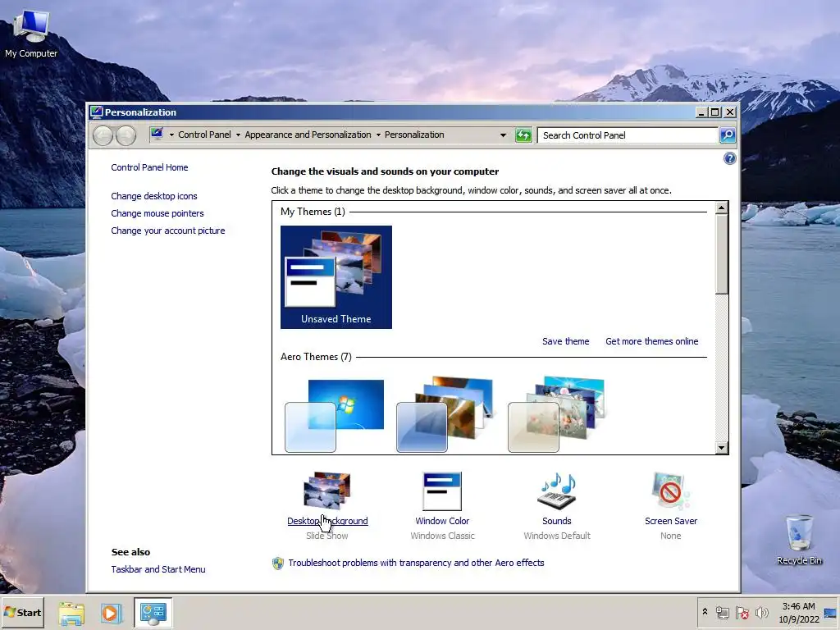Click the forward navigation arrow

[126, 135]
